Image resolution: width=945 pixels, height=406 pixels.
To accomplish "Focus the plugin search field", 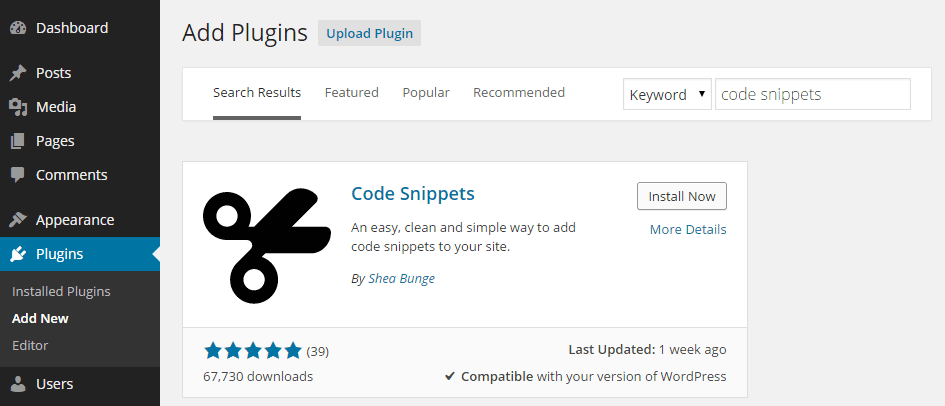I will click(x=812, y=94).
